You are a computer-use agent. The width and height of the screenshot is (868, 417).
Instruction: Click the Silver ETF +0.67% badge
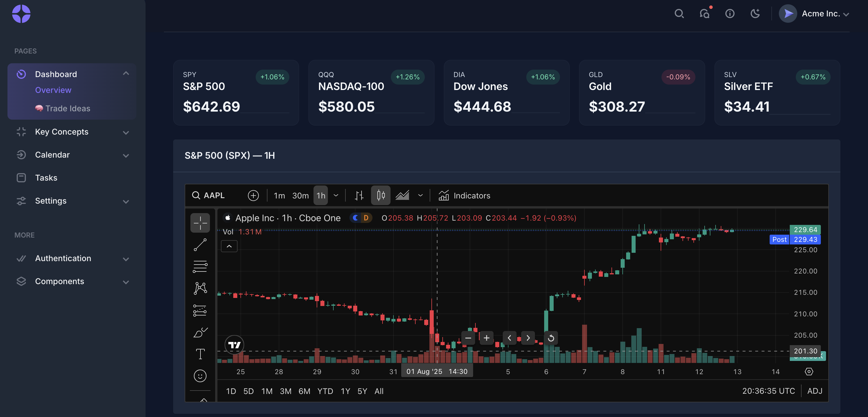pyautogui.click(x=813, y=77)
